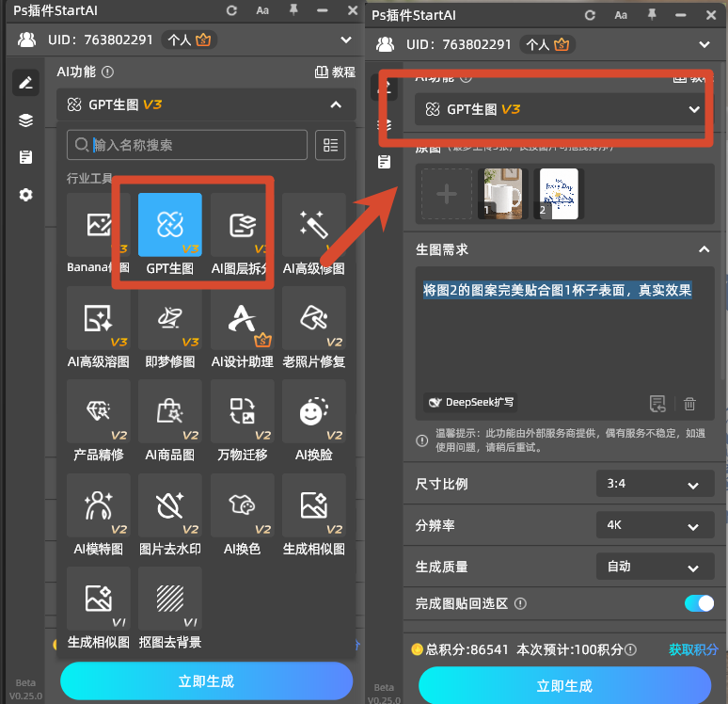This screenshot has height=704, width=728.
Task: Change font size in right panel
Action: tap(621, 15)
